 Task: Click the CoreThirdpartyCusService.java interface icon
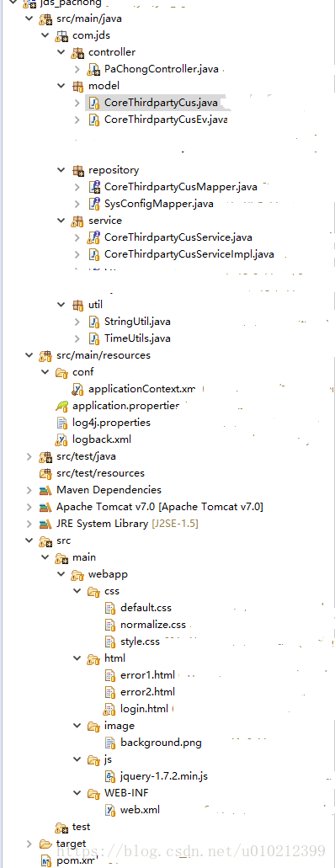point(93,237)
